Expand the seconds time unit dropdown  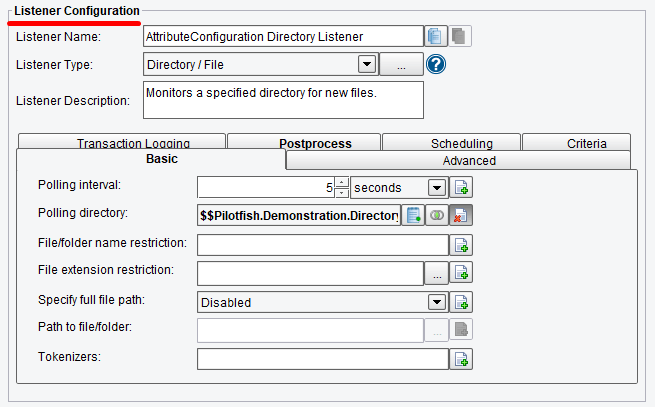pyautogui.click(x=437, y=187)
